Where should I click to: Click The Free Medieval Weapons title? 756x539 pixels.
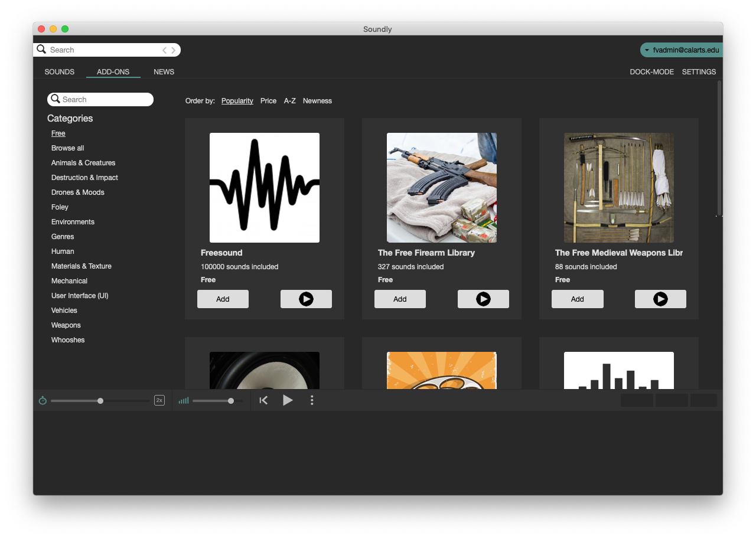coord(619,253)
